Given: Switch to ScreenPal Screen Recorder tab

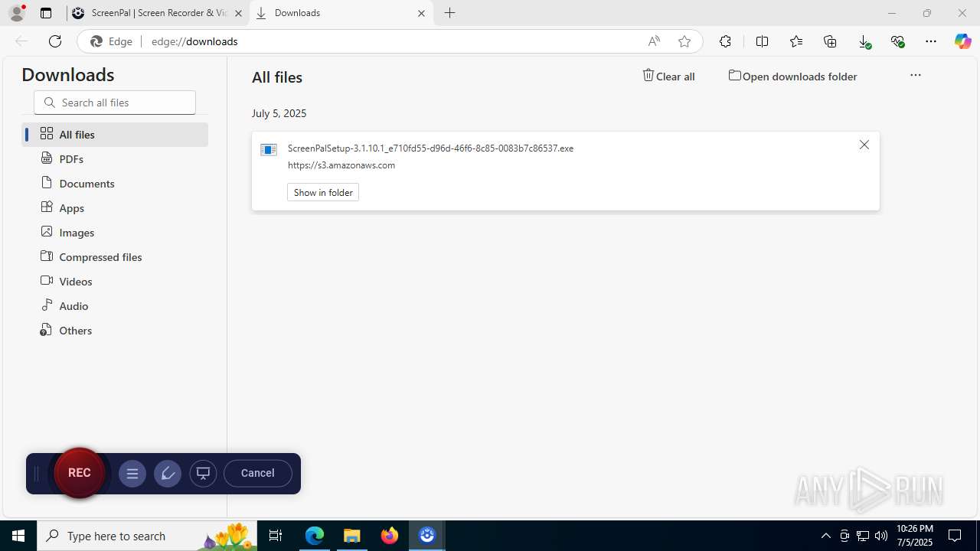Looking at the screenshot, I should 158,13.
